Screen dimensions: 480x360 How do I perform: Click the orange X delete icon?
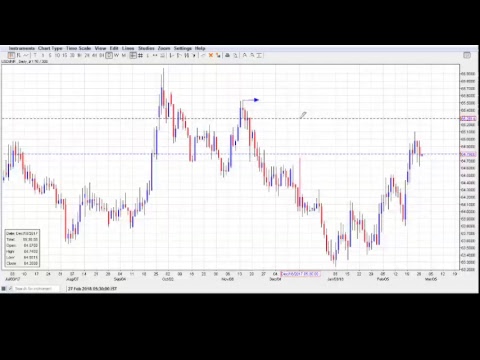click(211, 55)
